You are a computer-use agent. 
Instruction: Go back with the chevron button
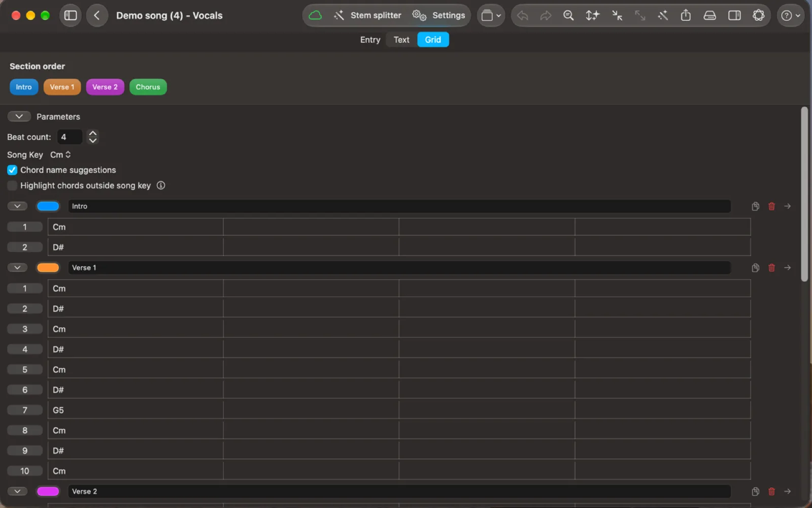[97, 16]
